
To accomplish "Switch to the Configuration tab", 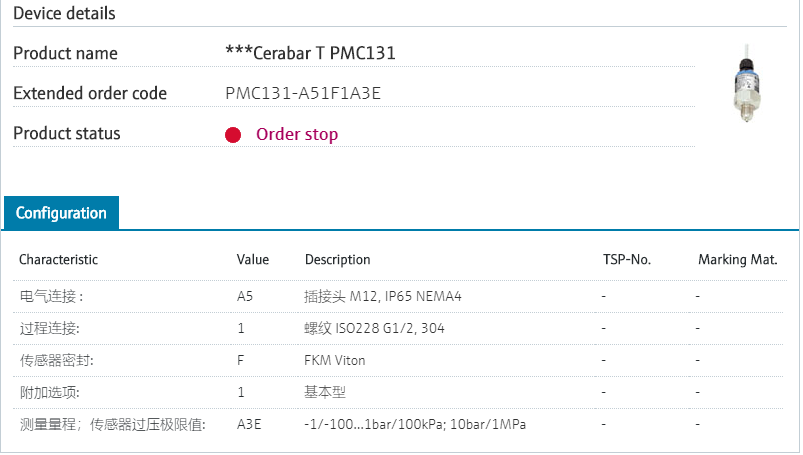I will coord(61,213).
